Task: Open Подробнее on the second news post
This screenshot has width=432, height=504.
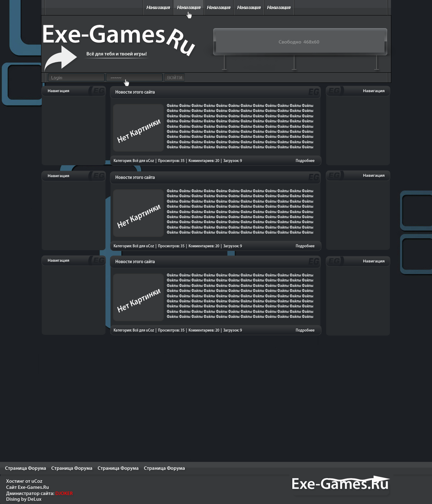Action: point(305,246)
